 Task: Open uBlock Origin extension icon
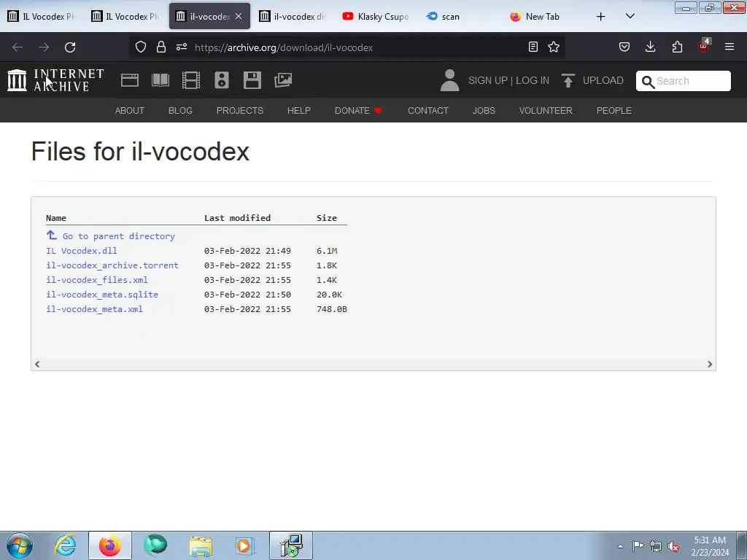(x=704, y=46)
